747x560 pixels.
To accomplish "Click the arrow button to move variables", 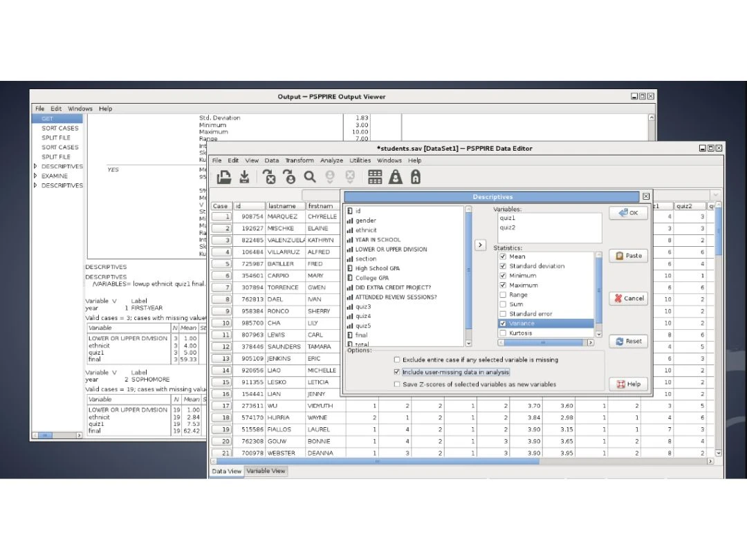I will click(x=480, y=245).
